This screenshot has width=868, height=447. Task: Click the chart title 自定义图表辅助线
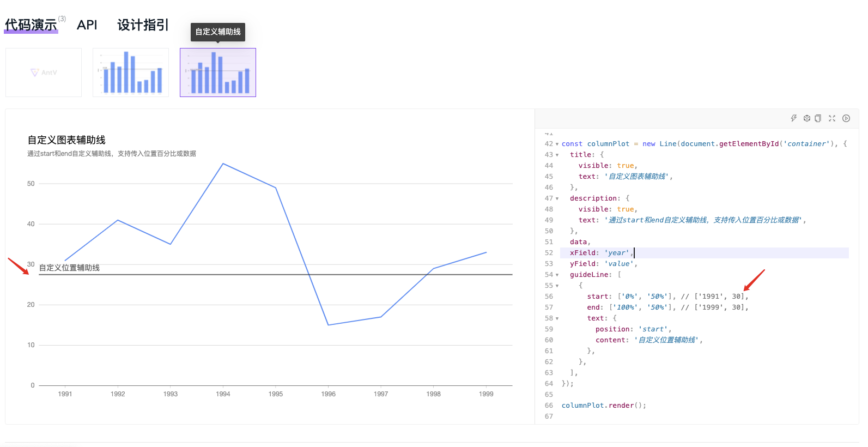click(x=66, y=140)
